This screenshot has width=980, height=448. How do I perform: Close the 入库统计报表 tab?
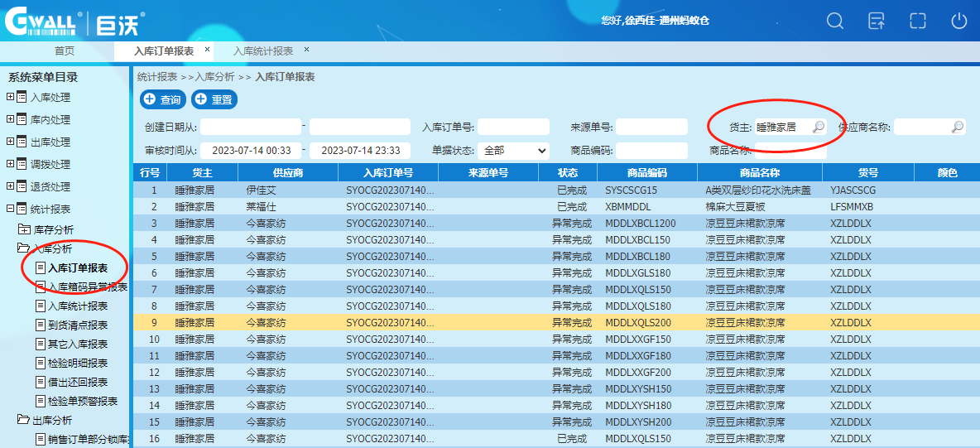tap(306, 50)
